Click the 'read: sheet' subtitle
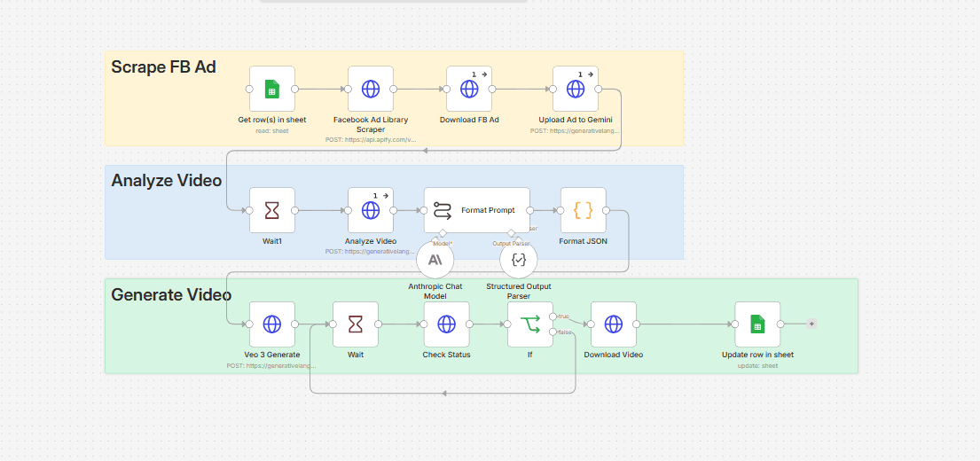 point(272,130)
